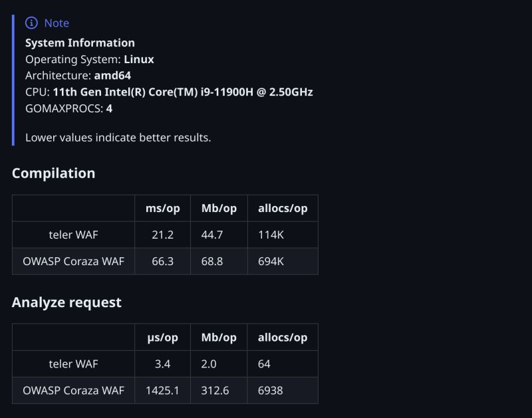The width and height of the screenshot is (532, 418).
Task: Select teler WAF row in Compilation table
Action: (165, 235)
